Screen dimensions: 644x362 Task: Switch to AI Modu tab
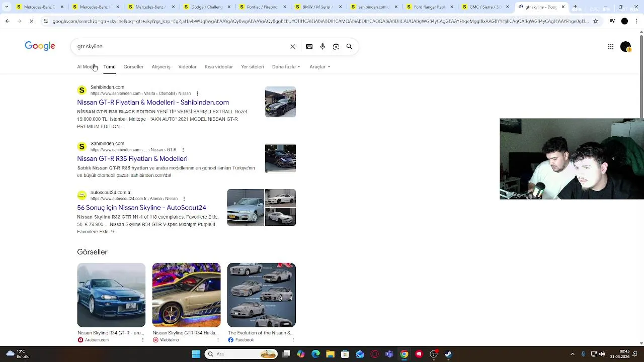pos(86,67)
